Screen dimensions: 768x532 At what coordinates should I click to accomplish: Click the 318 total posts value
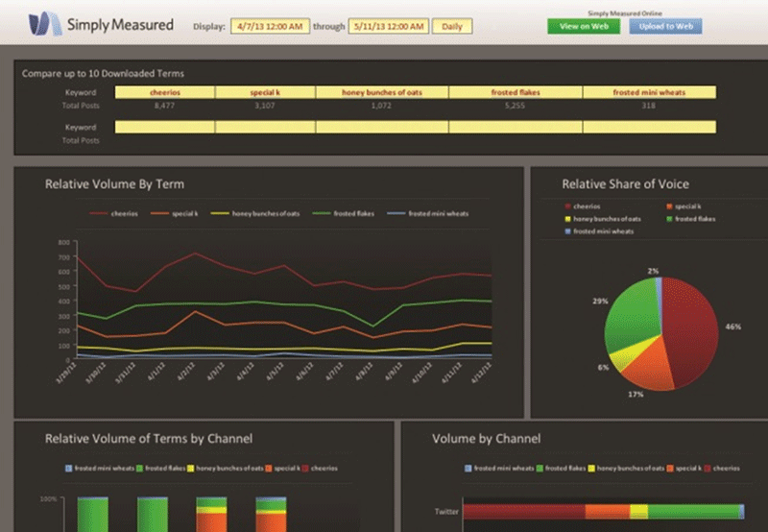649,106
